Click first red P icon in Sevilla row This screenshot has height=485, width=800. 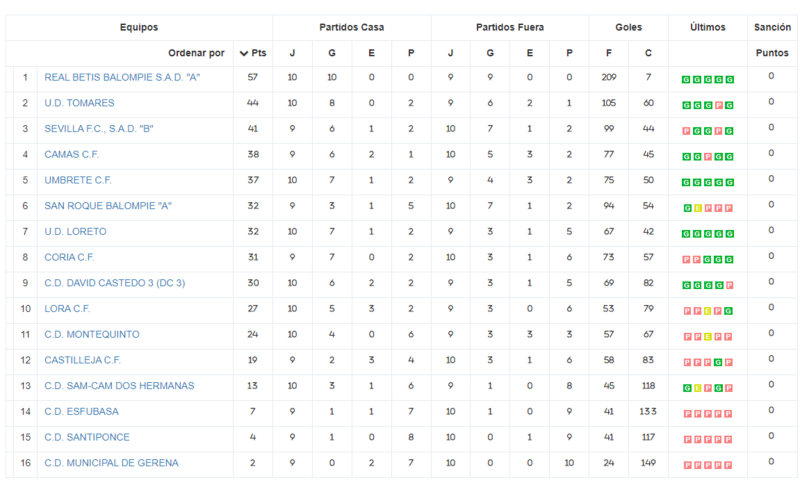coord(686,131)
